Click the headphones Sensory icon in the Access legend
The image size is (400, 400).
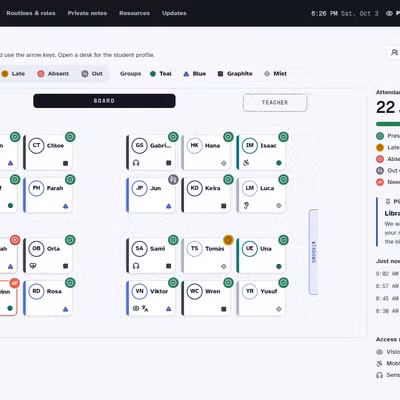coord(379,375)
